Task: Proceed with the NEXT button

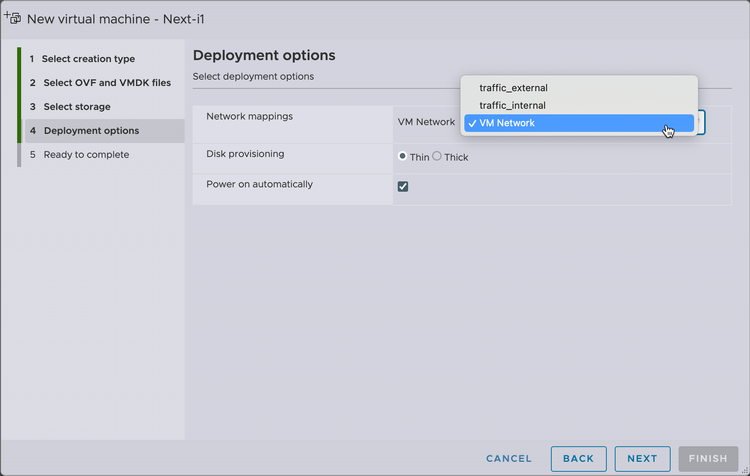Action: click(x=642, y=459)
